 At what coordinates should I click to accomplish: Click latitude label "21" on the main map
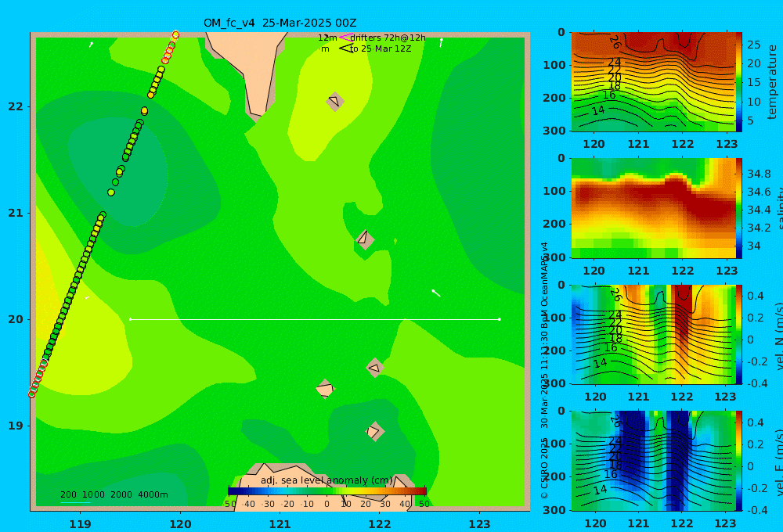click(x=16, y=213)
